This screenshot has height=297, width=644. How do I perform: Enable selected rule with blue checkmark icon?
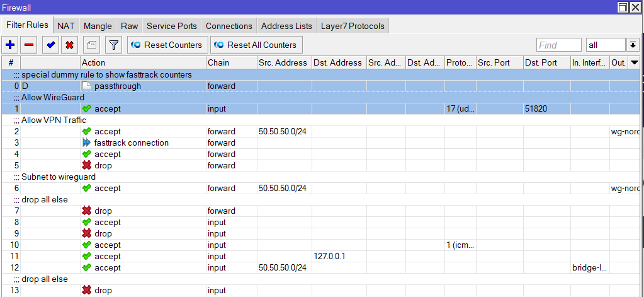click(51, 45)
